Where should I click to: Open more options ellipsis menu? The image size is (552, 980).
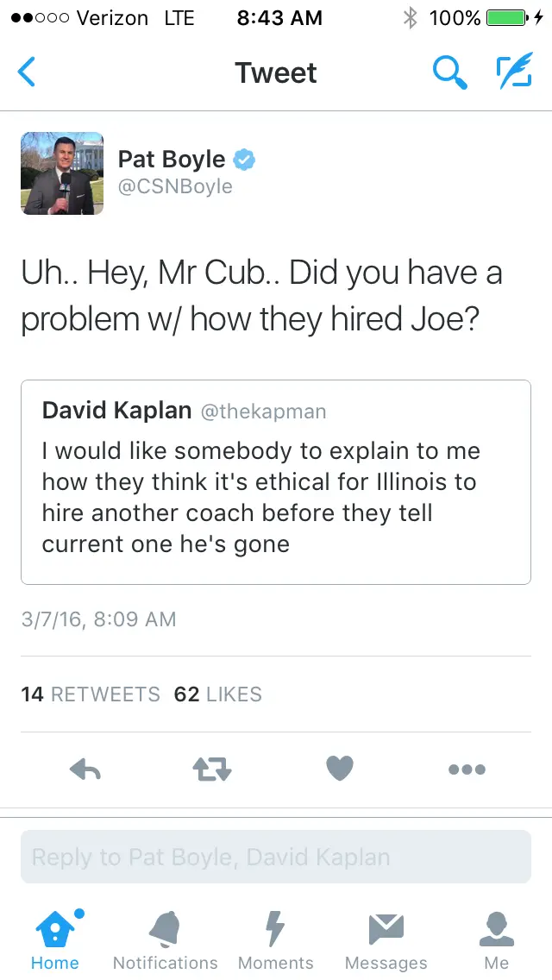pos(467,769)
